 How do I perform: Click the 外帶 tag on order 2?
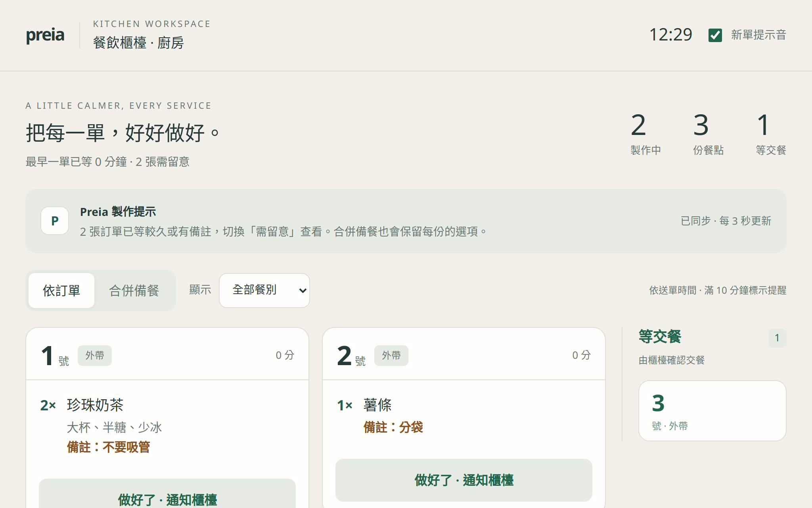point(391,355)
